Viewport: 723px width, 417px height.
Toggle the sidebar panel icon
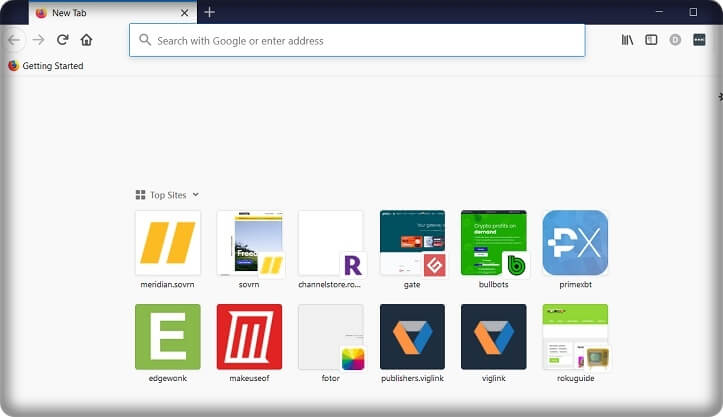(651, 40)
